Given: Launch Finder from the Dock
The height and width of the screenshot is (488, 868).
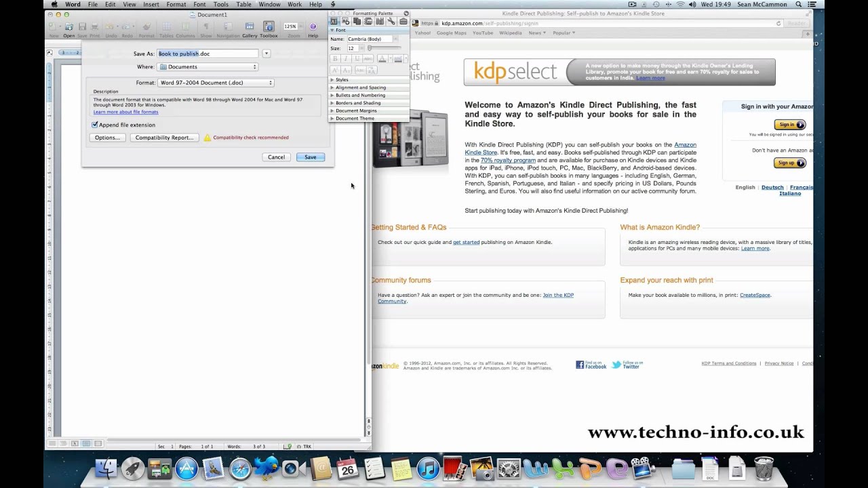Looking at the screenshot, I should [x=105, y=468].
